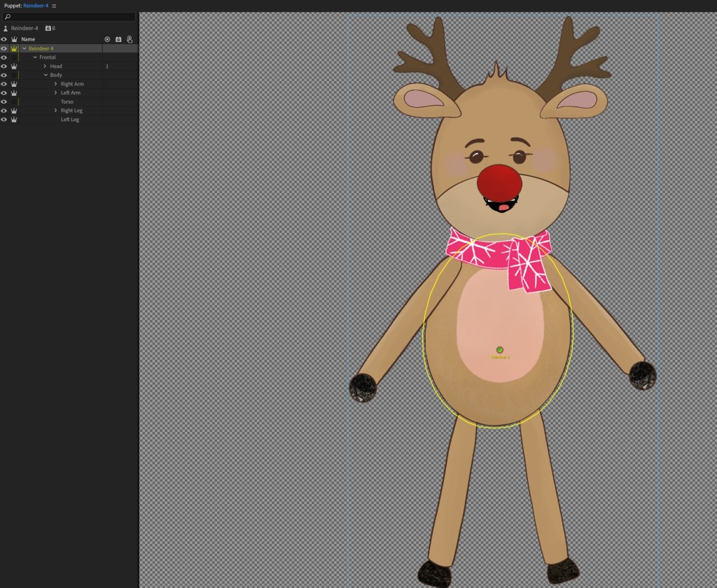Click the camera icon next to the 8 count
The width and height of the screenshot is (717, 588).
point(48,28)
